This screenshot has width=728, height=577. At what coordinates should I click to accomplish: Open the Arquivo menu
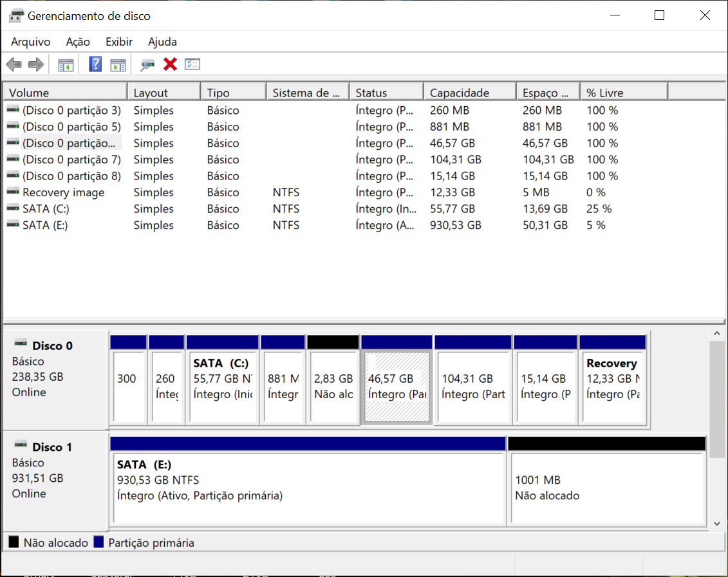[31, 42]
